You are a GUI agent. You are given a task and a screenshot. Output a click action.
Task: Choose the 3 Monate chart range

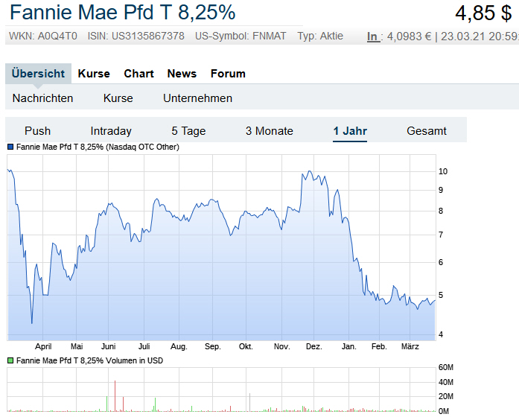[x=270, y=131]
